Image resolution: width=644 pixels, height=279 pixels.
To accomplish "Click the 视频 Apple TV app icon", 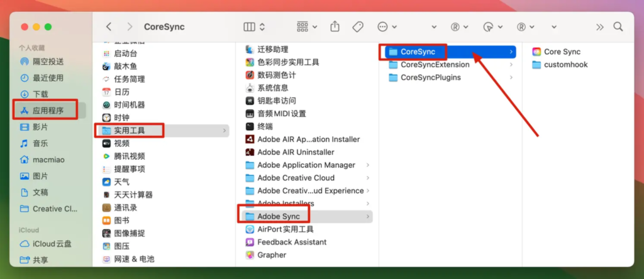I will (106, 143).
